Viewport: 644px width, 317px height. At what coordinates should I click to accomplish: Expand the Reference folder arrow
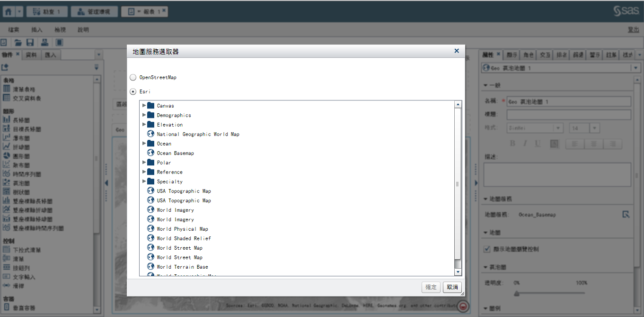pos(144,172)
